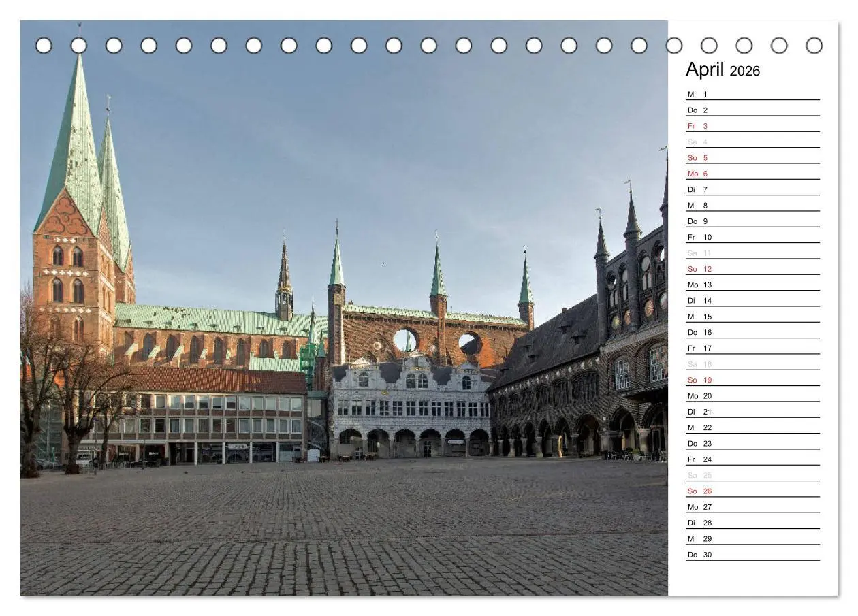Viewport: 858px width, 616px height.
Task: Select the grey row 'Sa 18'
Action: 752,364
